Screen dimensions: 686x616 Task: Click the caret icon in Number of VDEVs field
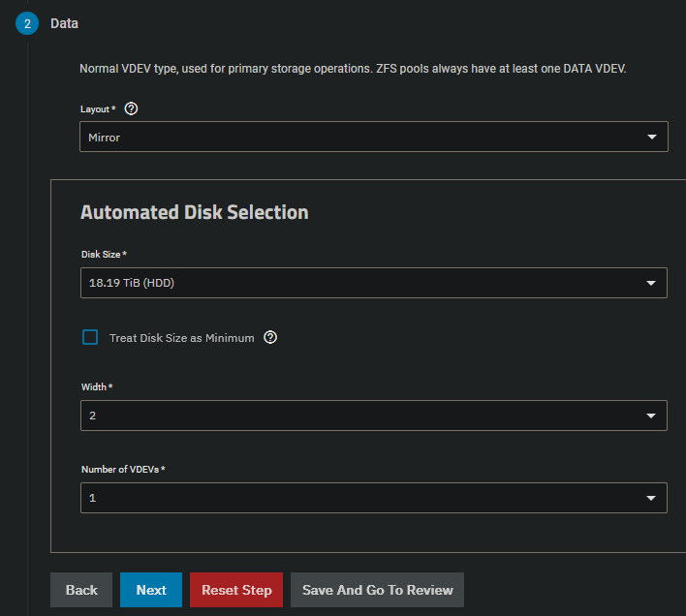coord(651,498)
